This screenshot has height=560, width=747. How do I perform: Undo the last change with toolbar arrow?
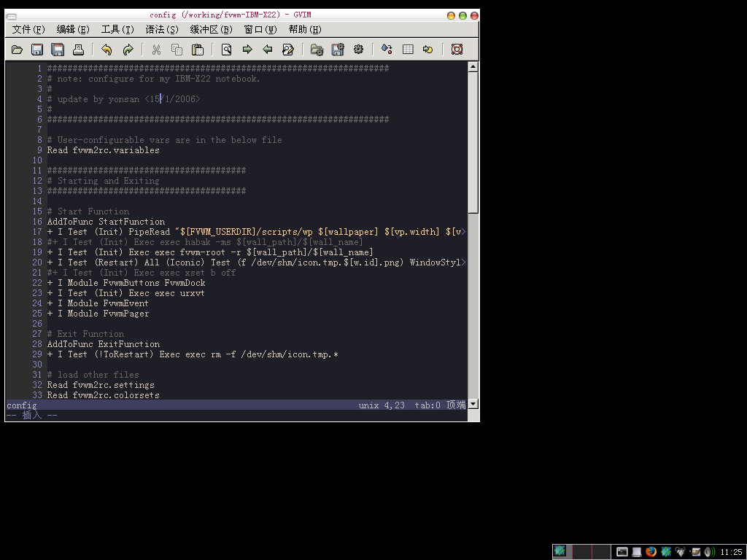coord(107,50)
